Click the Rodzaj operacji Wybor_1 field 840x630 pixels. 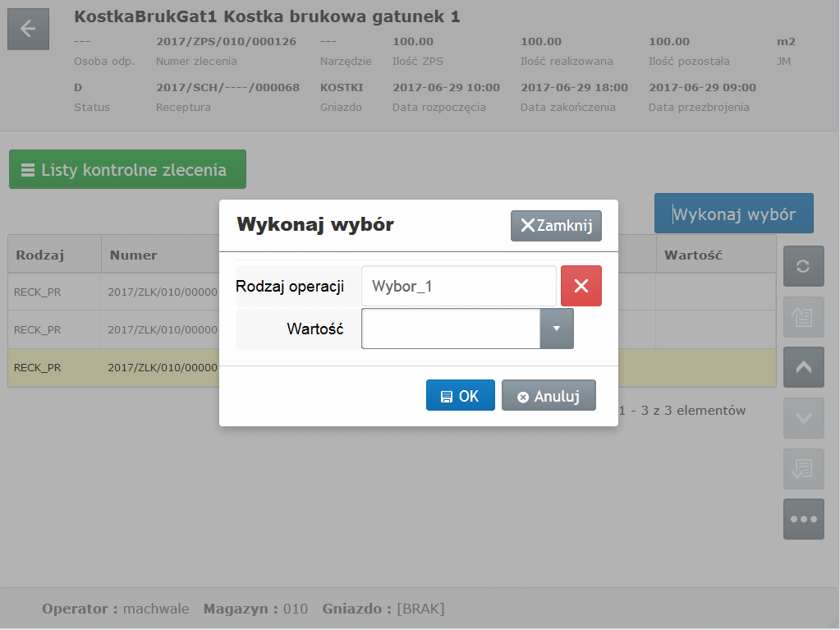459,286
